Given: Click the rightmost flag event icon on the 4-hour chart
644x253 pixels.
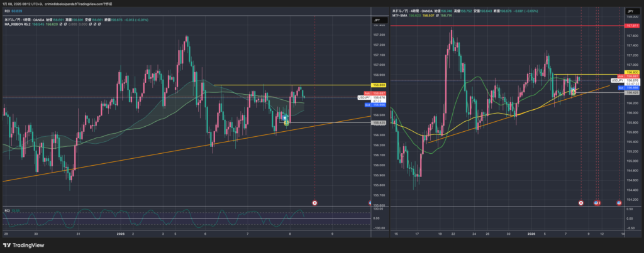Looking at the screenshot, I should pos(619,203).
